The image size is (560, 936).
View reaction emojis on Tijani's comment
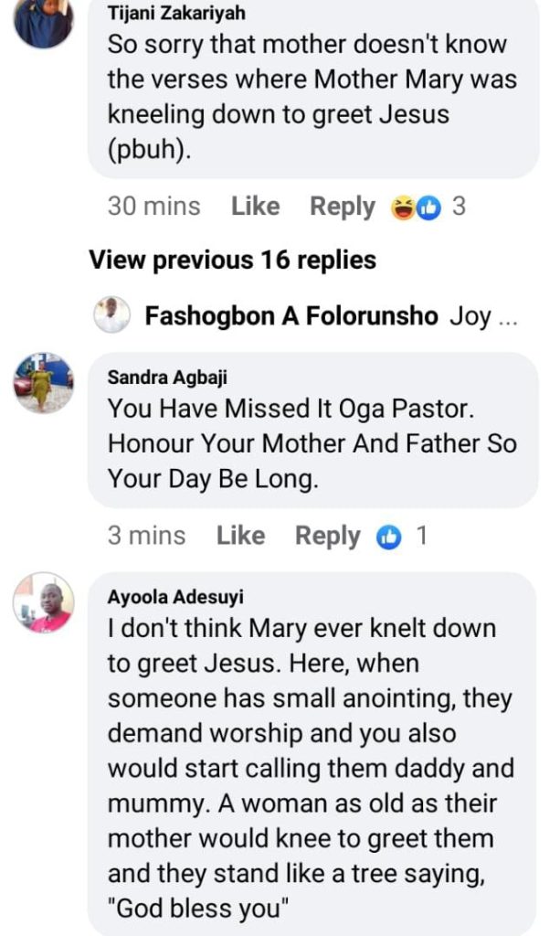click(x=416, y=207)
